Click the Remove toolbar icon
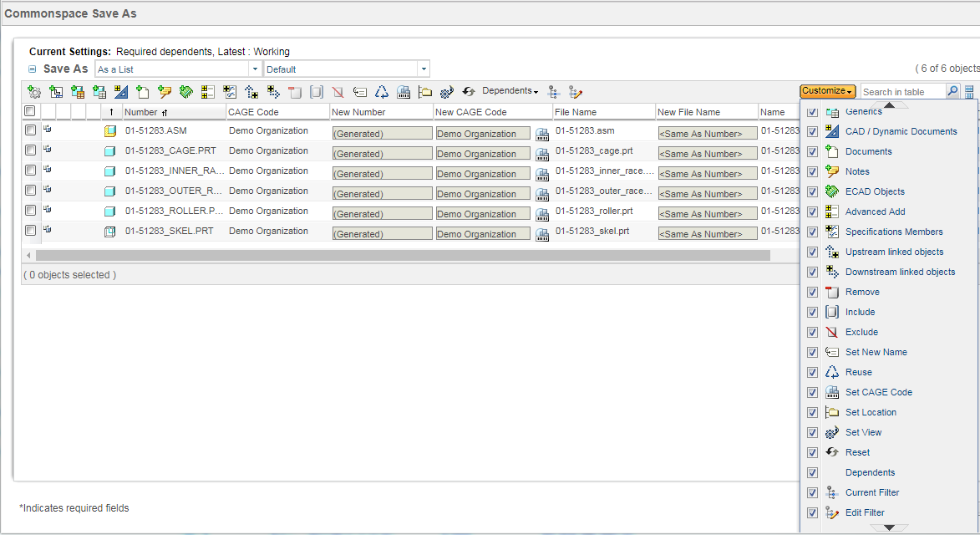The height and width of the screenshot is (535, 980). 295,92
